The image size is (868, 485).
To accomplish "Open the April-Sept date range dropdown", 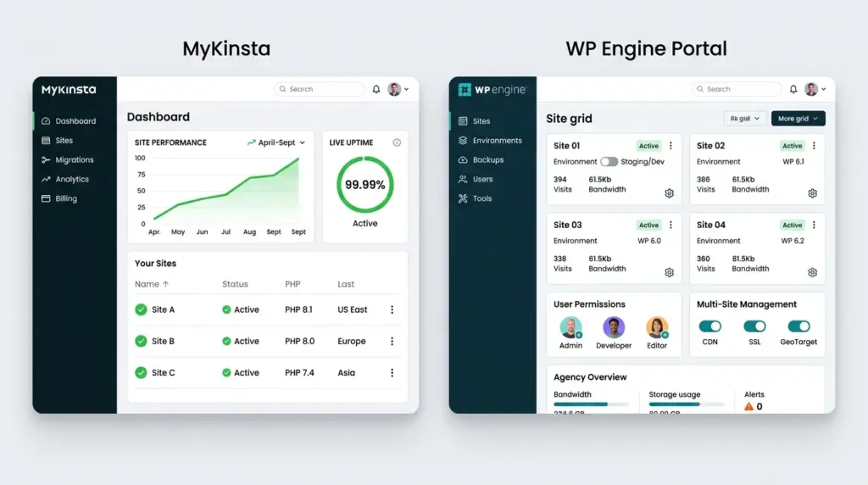I will (276, 142).
